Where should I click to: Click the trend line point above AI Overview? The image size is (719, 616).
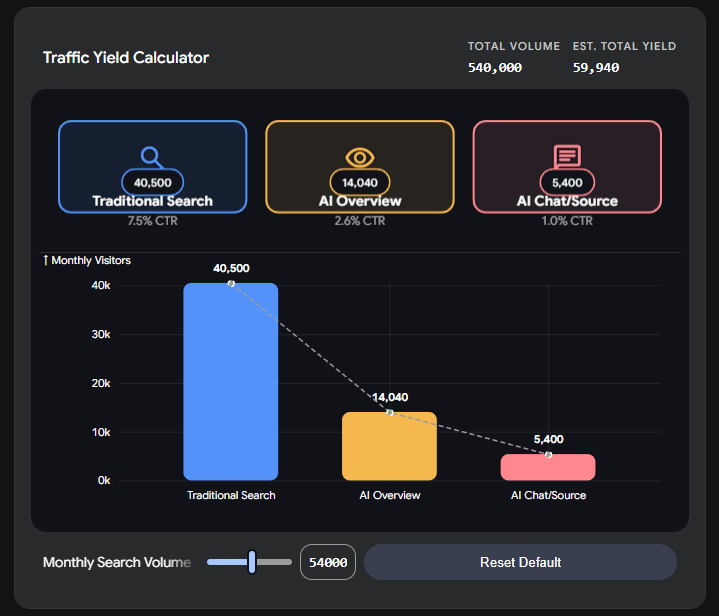click(x=389, y=412)
